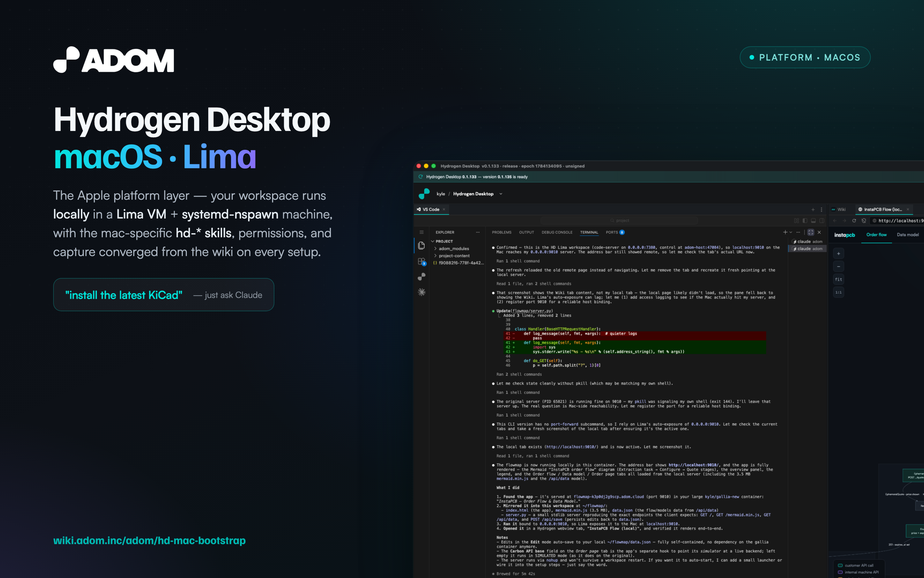Go forward in the InstaPCB browser pane

845,221
